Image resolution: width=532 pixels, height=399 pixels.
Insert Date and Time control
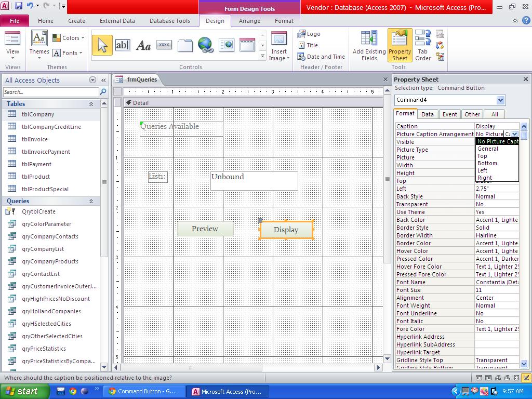pyautogui.click(x=321, y=57)
